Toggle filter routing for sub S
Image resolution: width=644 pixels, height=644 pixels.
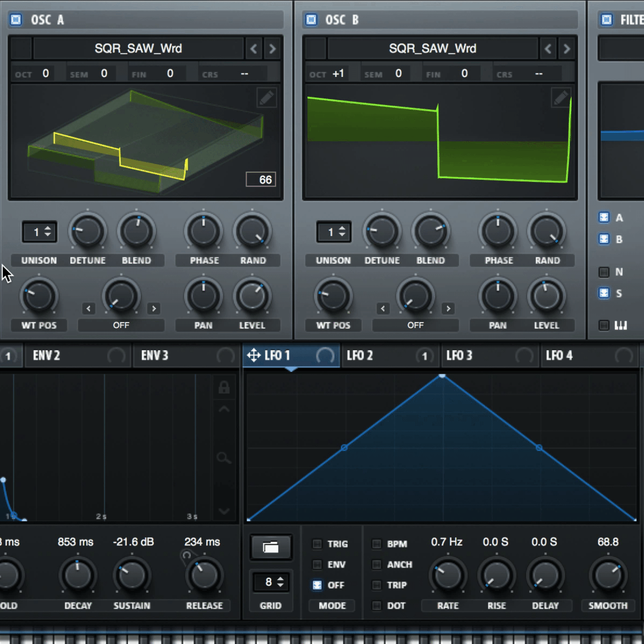(604, 293)
